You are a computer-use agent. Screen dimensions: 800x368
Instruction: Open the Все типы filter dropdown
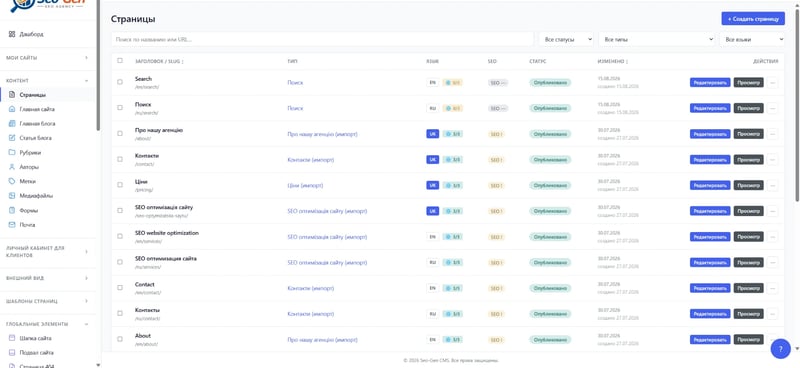point(657,39)
